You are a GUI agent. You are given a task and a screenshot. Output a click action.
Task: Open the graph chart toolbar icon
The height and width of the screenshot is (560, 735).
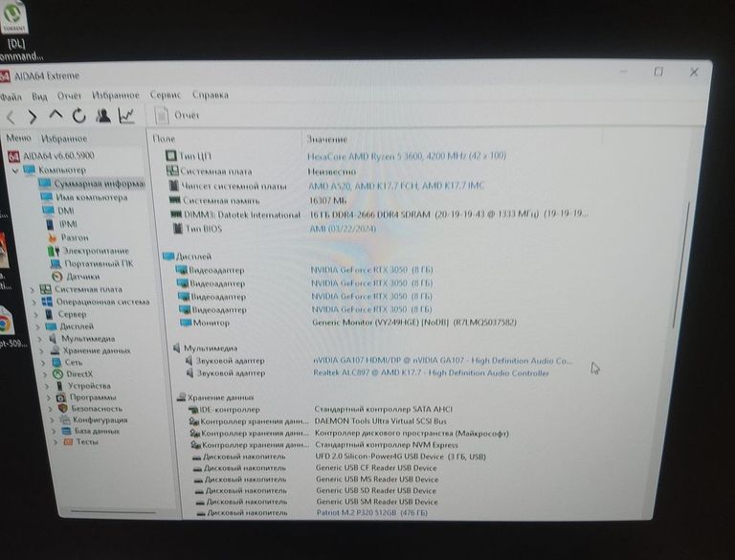point(126,116)
